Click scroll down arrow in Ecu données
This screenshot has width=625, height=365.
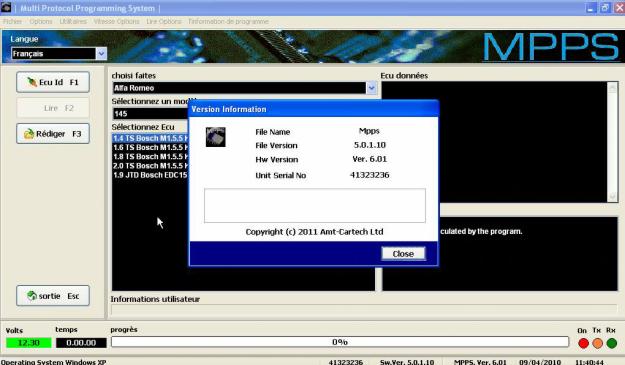click(613, 196)
